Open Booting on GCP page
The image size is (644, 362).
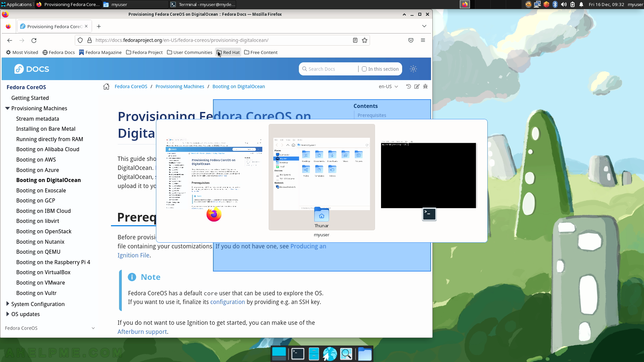coord(36,200)
